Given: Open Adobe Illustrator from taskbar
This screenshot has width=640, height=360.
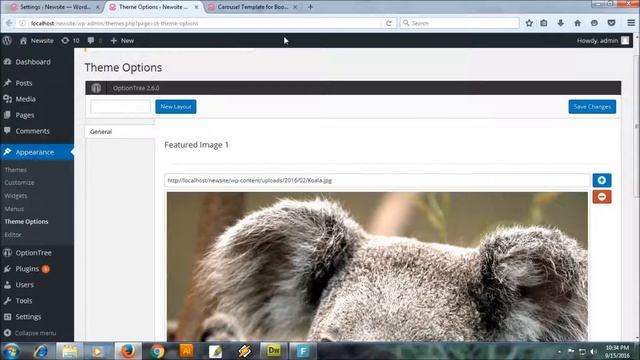Looking at the screenshot, I should point(187,351).
